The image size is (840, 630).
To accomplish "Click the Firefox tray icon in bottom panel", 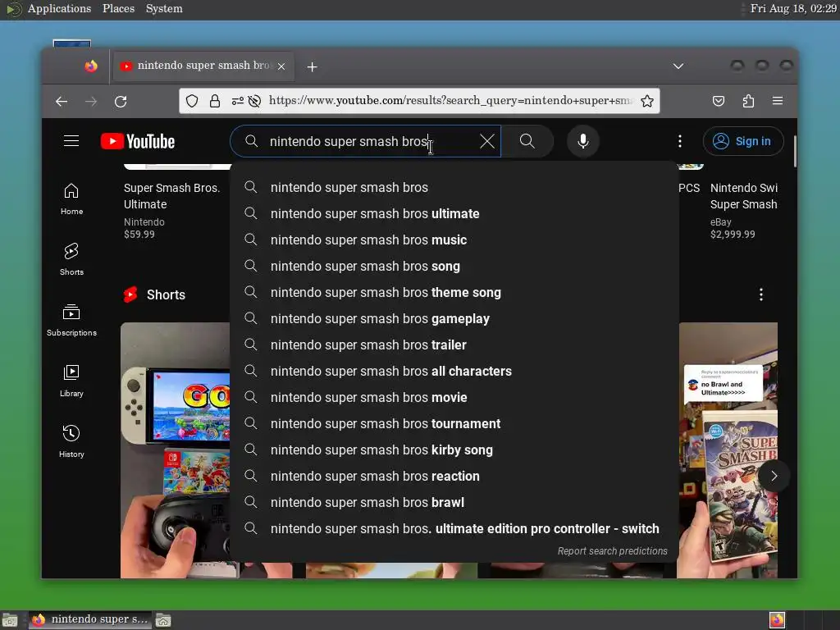I will click(777, 620).
